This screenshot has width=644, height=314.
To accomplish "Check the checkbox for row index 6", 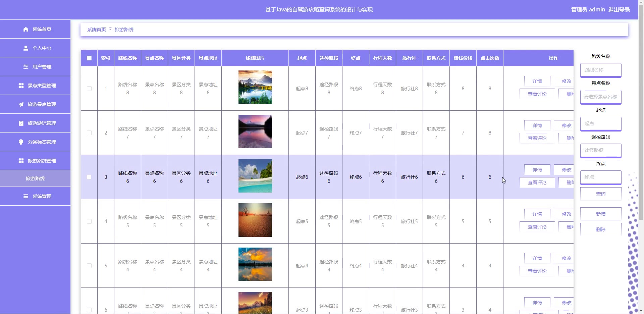I will 89,310.
